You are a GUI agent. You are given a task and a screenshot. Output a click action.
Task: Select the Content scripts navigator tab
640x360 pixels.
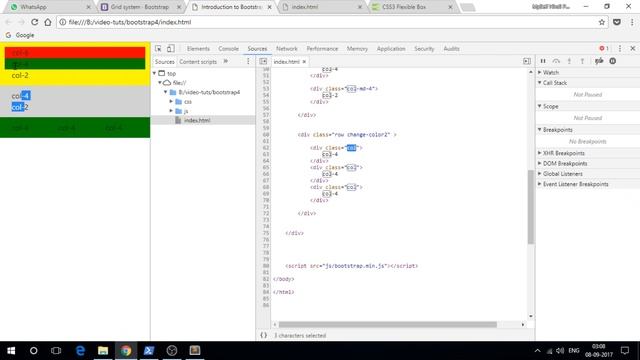(x=198, y=62)
